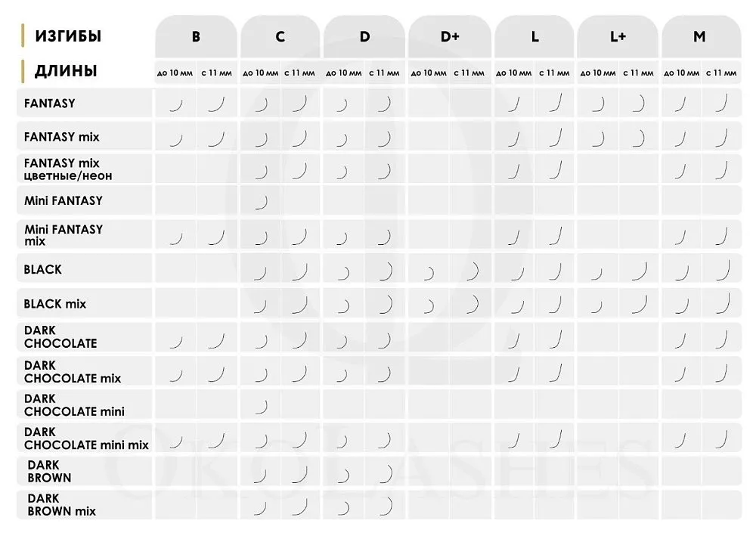This screenshot has height=536, width=756.
Task: Click the ДЛИНЫ heading label
Action: tap(65, 72)
